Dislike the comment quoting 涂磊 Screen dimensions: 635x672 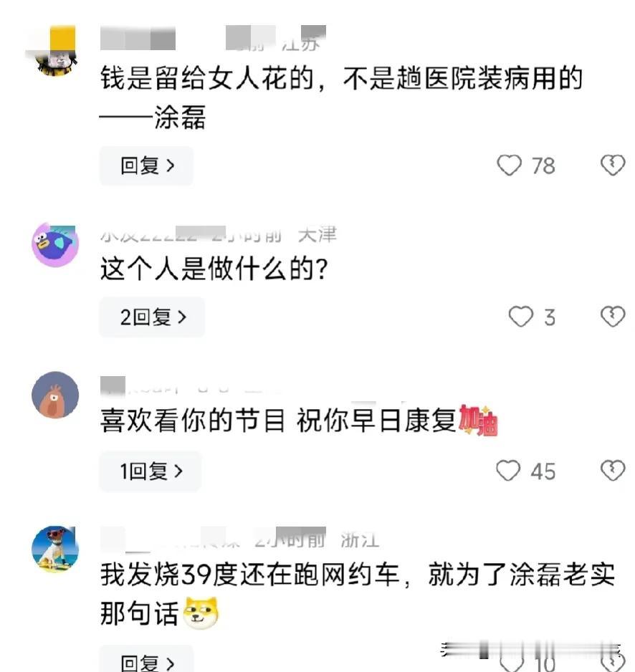pos(613,165)
